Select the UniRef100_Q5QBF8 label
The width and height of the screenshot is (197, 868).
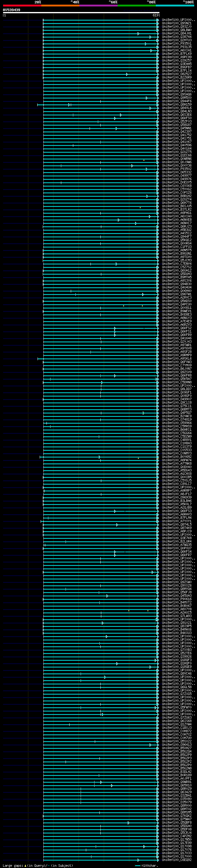pos(177,822)
